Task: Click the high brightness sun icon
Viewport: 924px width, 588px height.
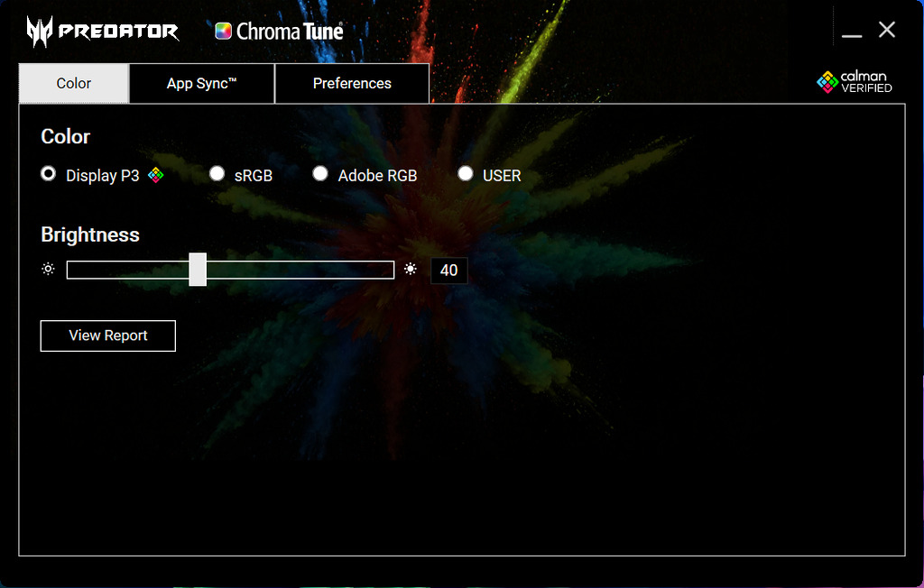Action: pyautogui.click(x=411, y=270)
